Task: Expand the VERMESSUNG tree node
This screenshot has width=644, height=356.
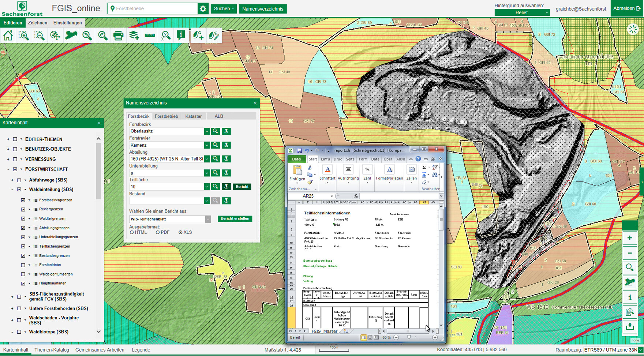Action: point(8,159)
